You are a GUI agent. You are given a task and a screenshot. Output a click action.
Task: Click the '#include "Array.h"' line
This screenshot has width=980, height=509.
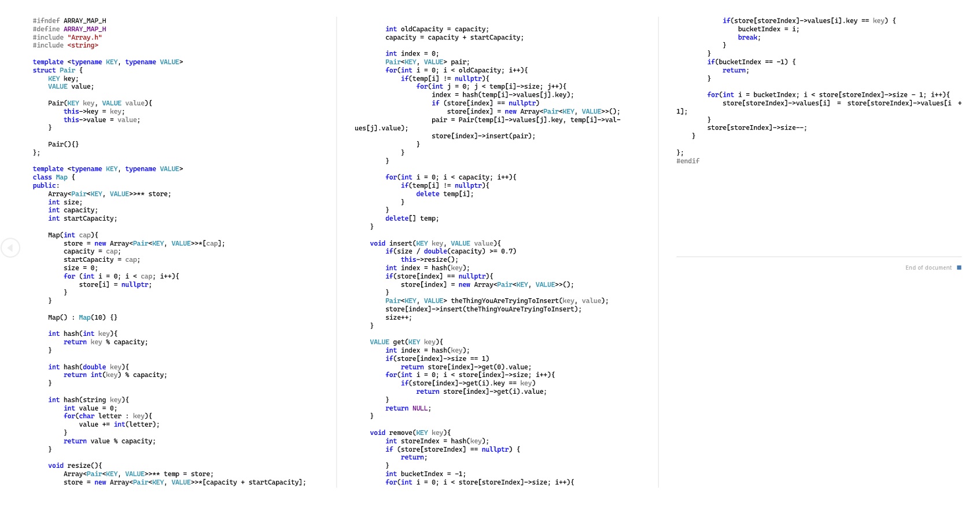pyautogui.click(x=67, y=38)
